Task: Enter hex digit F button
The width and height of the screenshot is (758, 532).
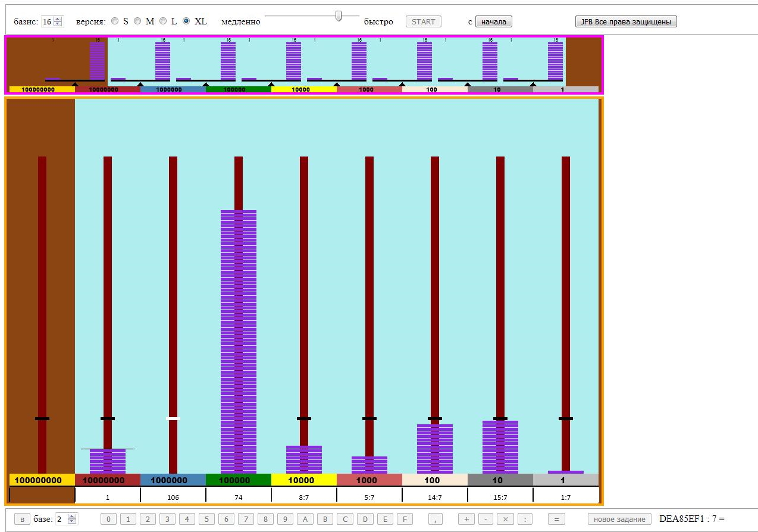Action: tap(405, 519)
